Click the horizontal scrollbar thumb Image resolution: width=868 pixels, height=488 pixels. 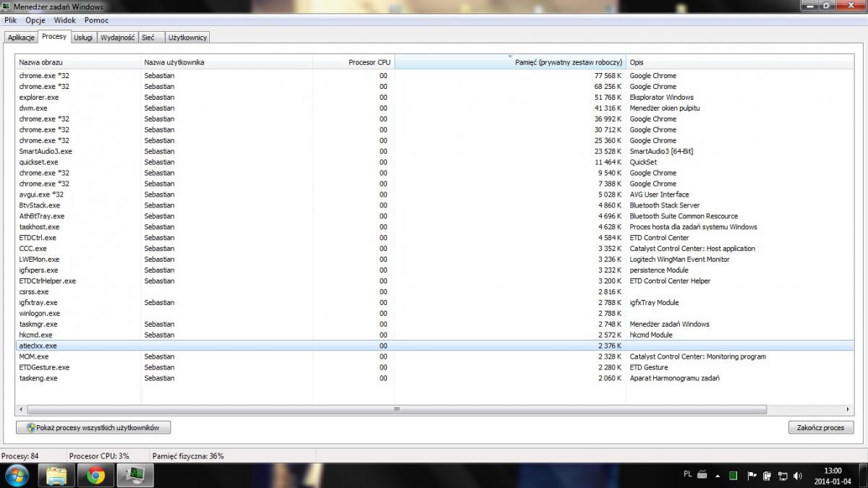point(396,409)
